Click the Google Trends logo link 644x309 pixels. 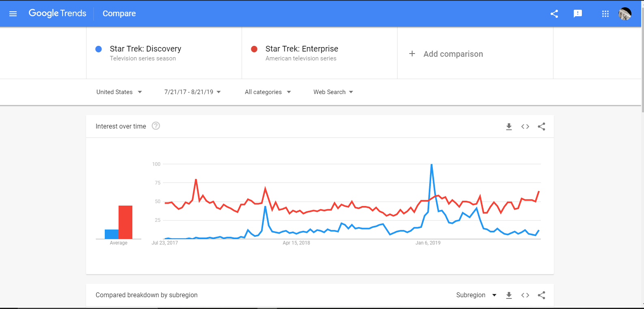[x=57, y=13]
